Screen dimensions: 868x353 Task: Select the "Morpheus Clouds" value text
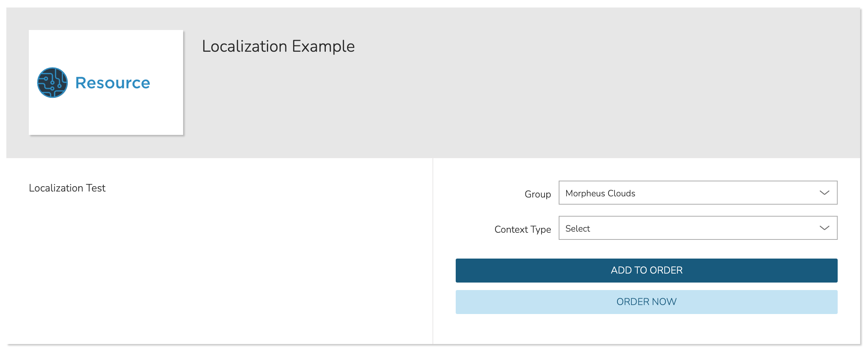pos(600,193)
